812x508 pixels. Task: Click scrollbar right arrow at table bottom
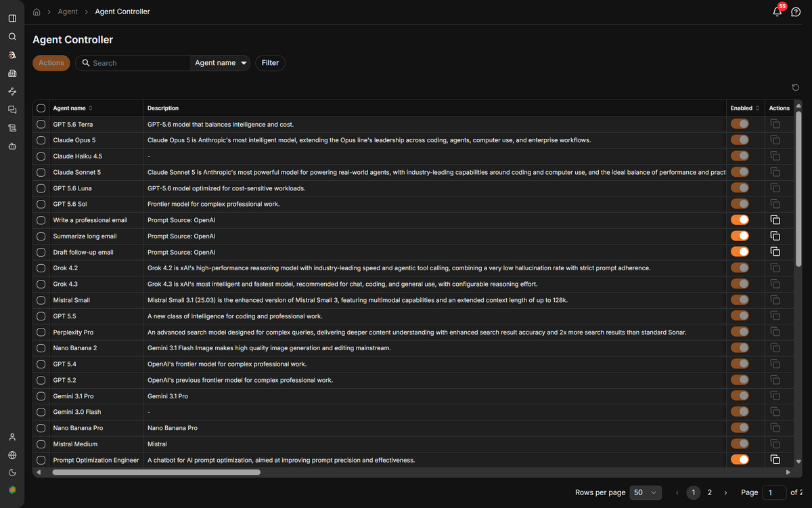tap(788, 472)
